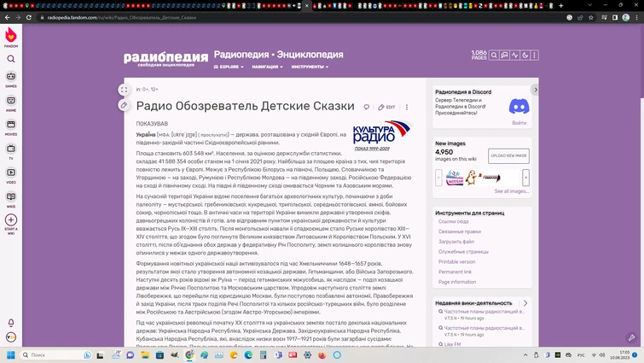
Task: Open Fandom sidebar search magnifier
Action: pos(11,59)
